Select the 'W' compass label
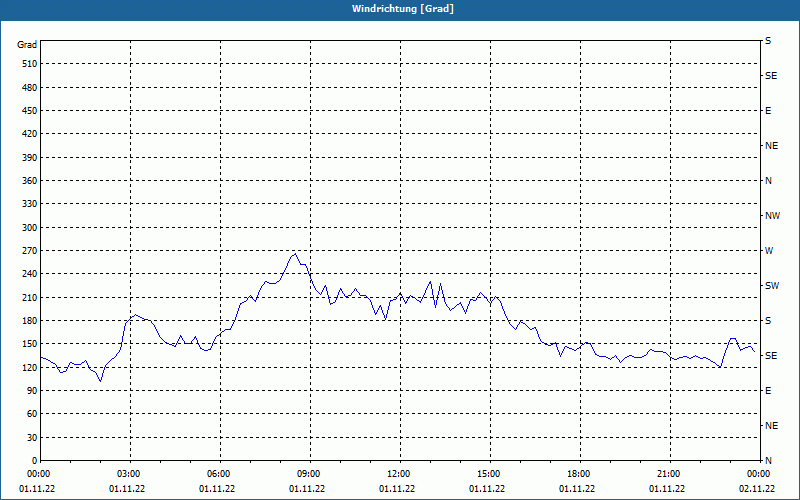Screen dimensions: 800x500 (769, 251)
